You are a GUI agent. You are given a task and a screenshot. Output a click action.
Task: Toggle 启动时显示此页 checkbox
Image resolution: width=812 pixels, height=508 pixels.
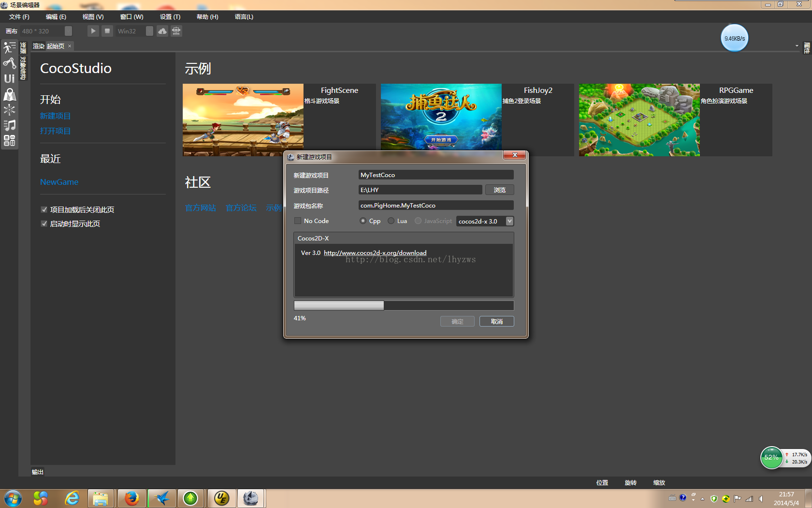[44, 224]
